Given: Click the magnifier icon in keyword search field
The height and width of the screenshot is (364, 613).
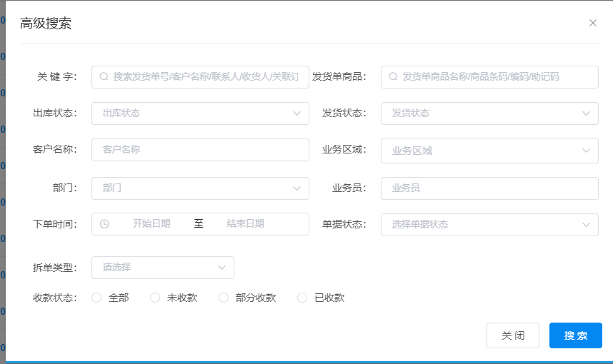Looking at the screenshot, I should (x=104, y=76).
